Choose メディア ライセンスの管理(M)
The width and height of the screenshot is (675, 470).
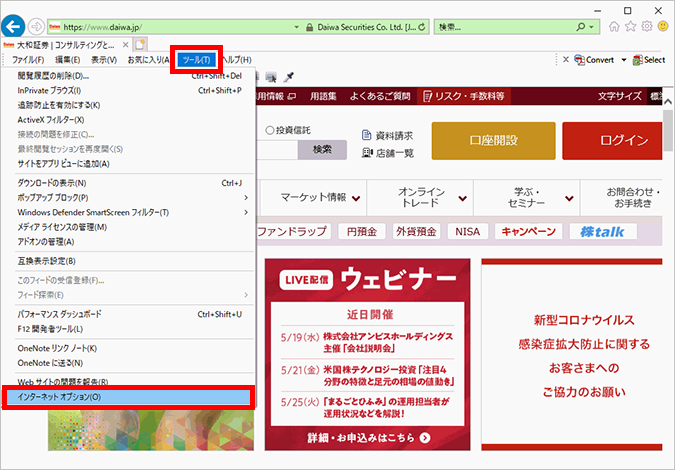[129, 227]
